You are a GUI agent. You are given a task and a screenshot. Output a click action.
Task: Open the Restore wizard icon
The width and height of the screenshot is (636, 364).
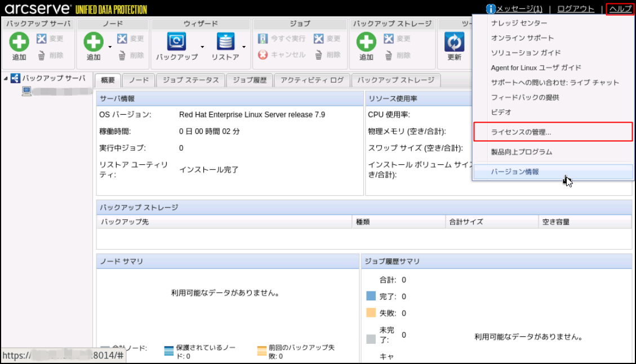225,42
